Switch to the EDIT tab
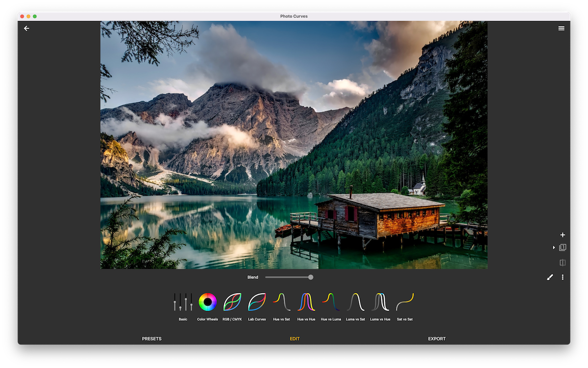 click(294, 339)
